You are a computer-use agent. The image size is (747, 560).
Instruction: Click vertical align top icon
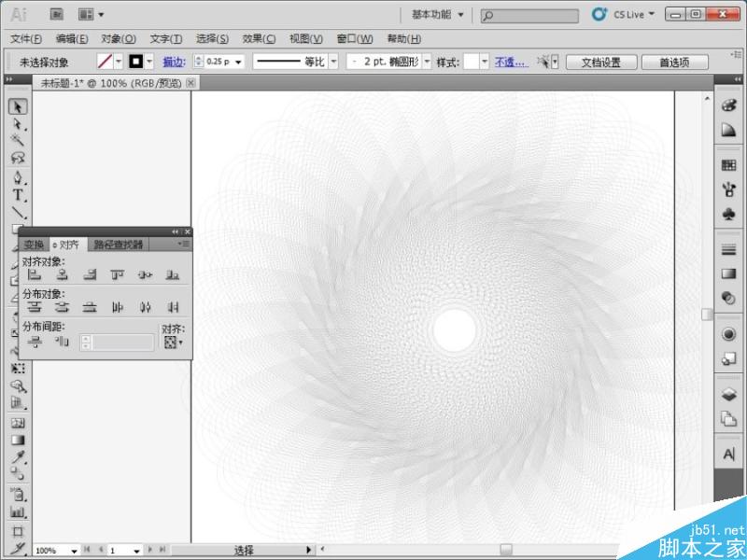pos(118,274)
